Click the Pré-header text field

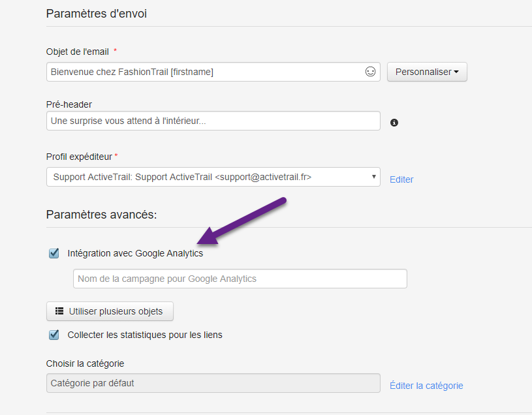point(196,121)
